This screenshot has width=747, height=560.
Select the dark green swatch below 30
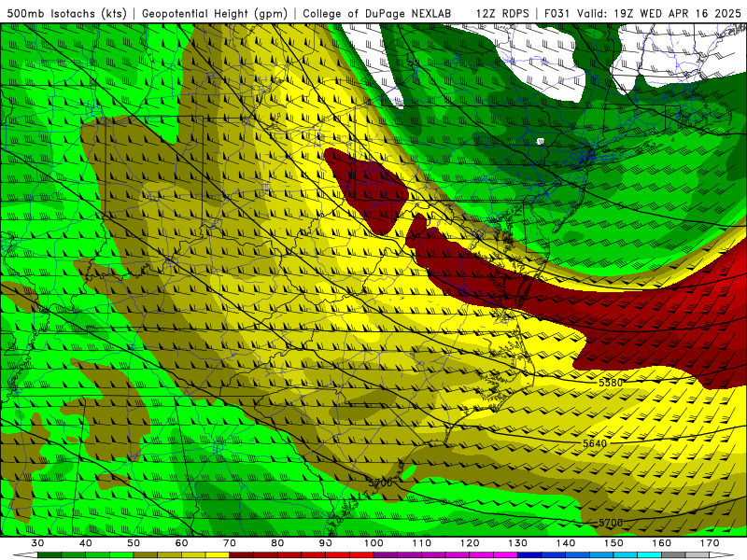[49, 555]
